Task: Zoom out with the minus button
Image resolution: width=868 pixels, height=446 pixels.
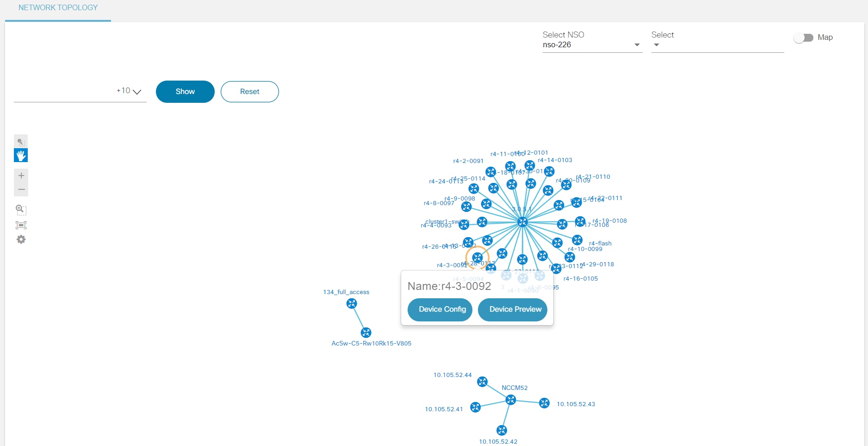Action: point(21,189)
